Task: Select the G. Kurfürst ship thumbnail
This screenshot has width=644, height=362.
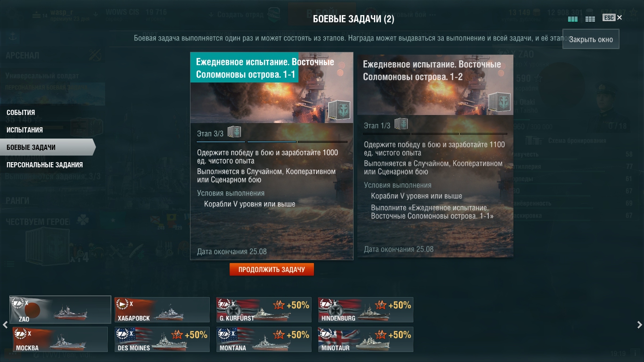Action: point(264,310)
